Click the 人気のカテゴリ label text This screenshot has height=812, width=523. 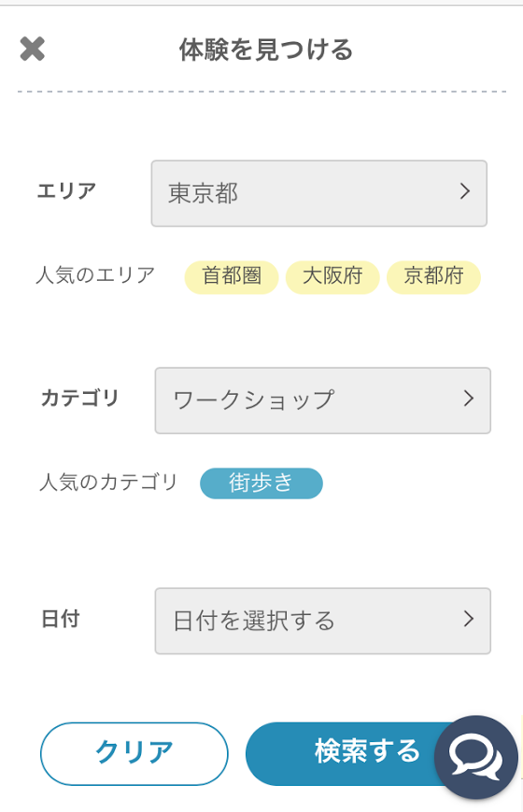108,483
